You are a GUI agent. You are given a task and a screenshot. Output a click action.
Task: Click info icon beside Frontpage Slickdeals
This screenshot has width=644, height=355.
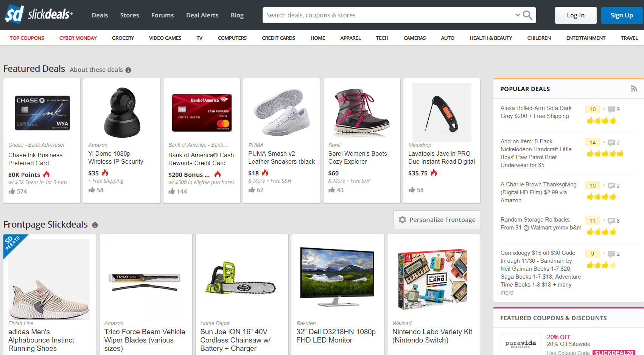95,225
